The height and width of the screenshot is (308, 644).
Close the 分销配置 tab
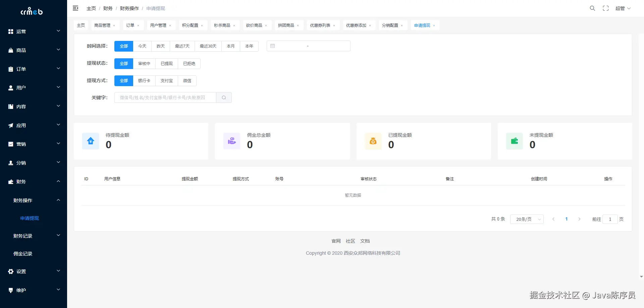coord(402,25)
